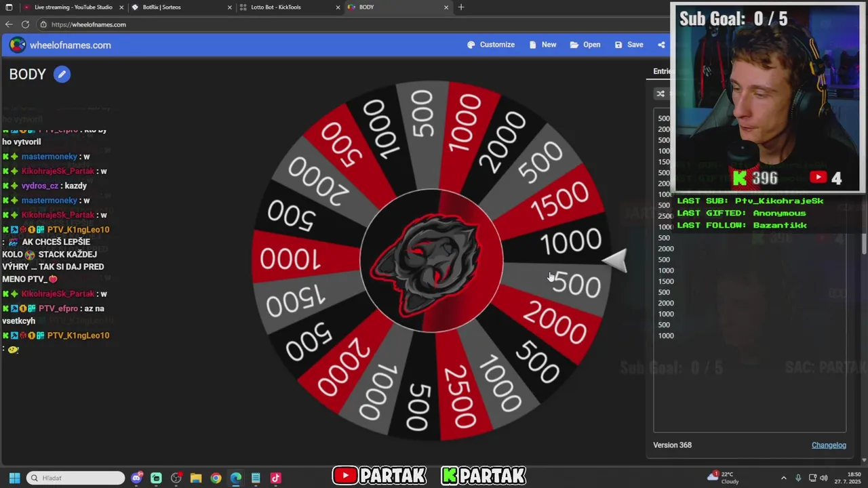This screenshot has width=868, height=488.
Task: Click the red 1500 wheel slice on right
Action: pos(559,200)
